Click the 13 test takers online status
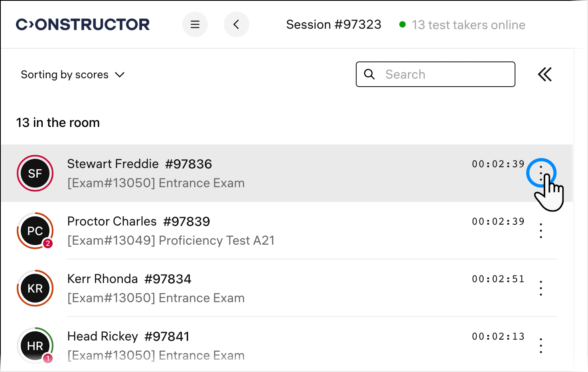The width and height of the screenshot is (588, 372). click(468, 25)
